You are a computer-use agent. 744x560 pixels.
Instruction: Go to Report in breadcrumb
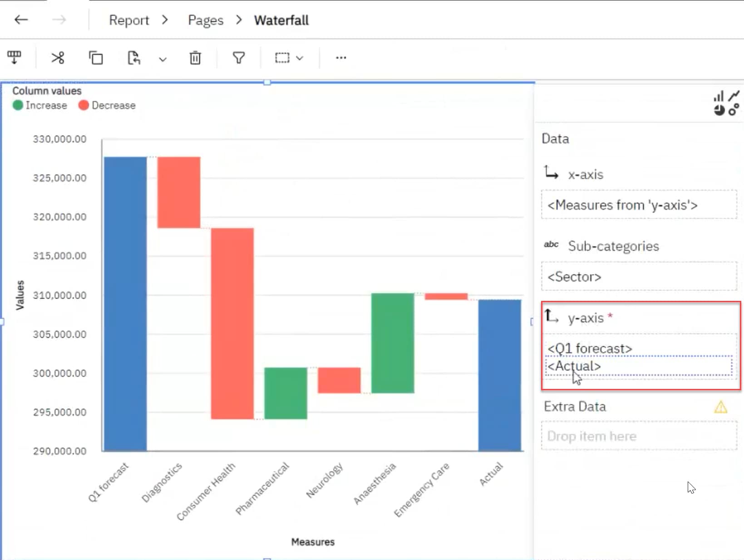tap(129, 20)
